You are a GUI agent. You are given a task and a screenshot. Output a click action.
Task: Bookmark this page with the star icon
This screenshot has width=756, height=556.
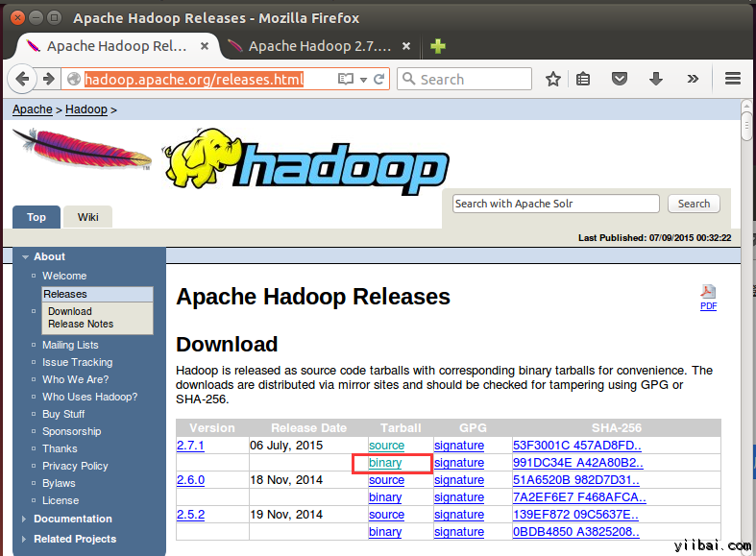click(x=553, y=79)
